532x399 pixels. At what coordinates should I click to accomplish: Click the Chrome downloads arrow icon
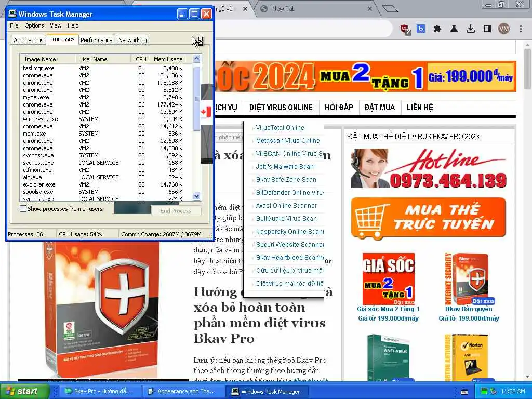tap(471, 29)
